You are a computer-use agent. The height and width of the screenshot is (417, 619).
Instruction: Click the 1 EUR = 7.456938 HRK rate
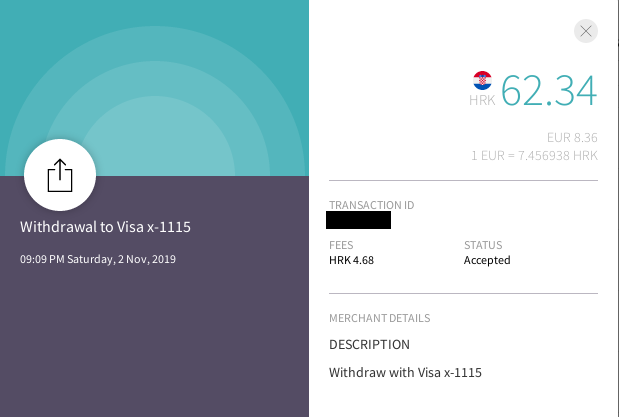tap(534, 156)
